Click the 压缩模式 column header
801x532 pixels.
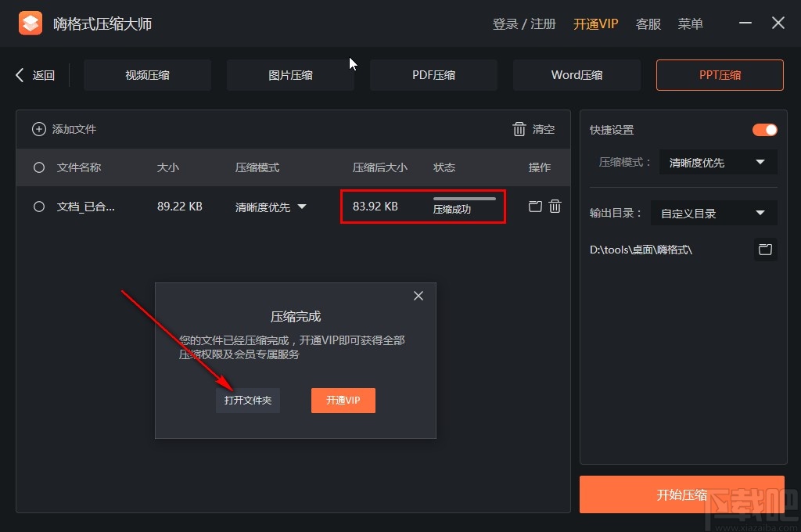coord(257,167)
